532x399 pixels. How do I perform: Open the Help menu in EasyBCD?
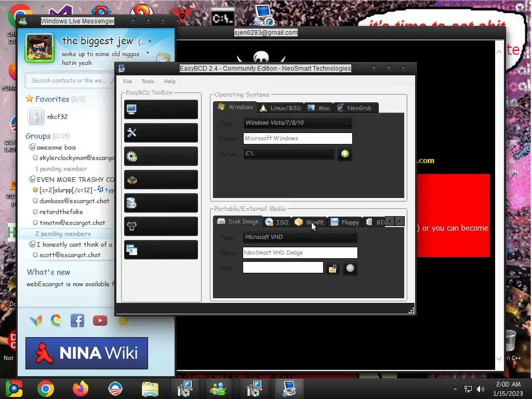(170, 82)
